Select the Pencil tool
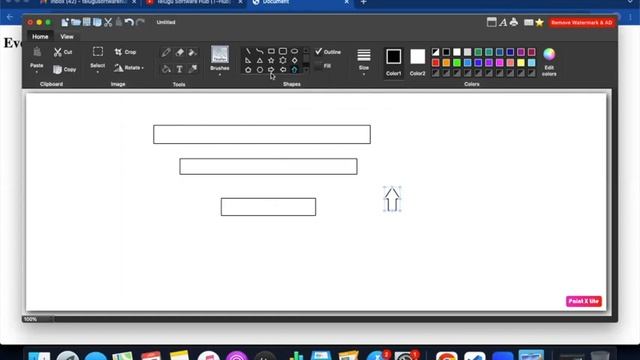Image resolution: width=640 pixels, height=360 pixels. pyautogui.click(x=166, y=52)
